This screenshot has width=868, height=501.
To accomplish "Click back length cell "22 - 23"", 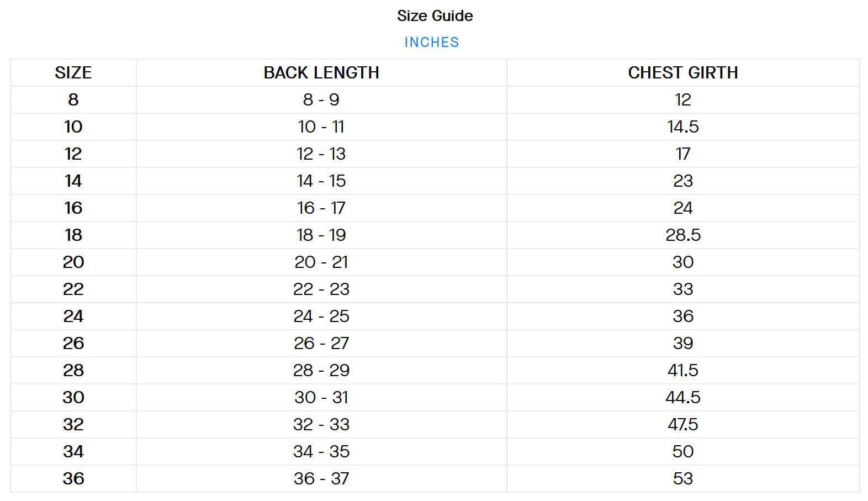I will point(321,289).
